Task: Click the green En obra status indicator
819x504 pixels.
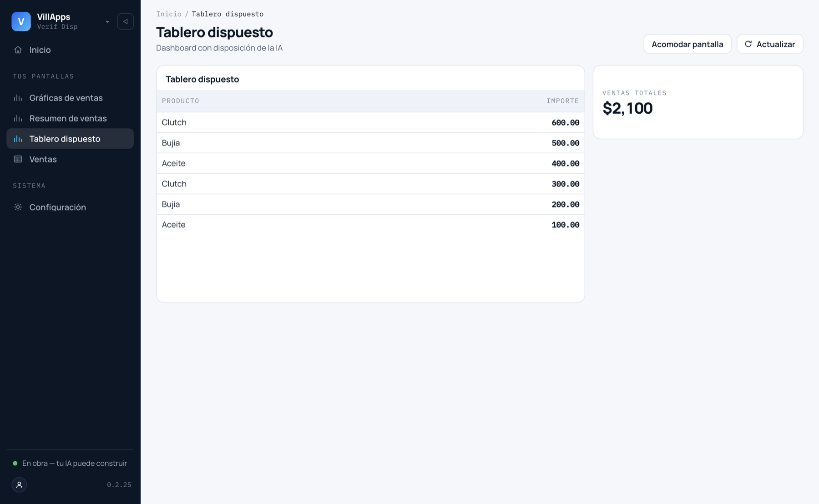Action: point(15,464)
